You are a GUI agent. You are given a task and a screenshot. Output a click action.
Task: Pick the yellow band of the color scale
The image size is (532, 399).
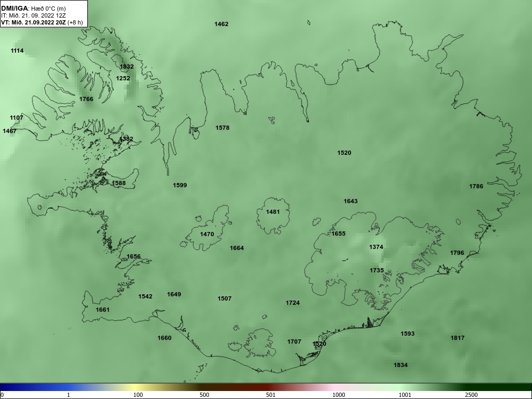(x=136, y=387)
